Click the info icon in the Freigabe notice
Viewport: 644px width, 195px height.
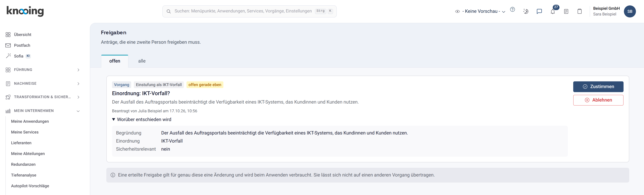[x=113, y=175]
